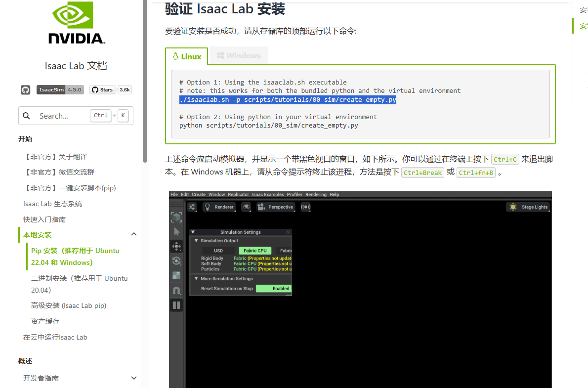Click the eye visibility icon in viewport toolbar
Image resolution: width=588 pixels, height=388 pixels.
(x=246, y=207)
